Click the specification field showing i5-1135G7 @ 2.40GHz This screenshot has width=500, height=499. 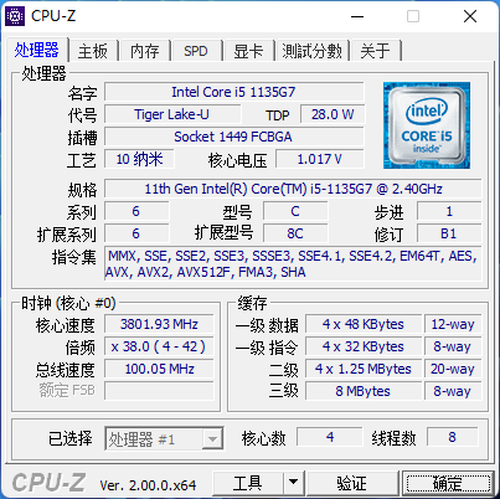pos(293,189)
